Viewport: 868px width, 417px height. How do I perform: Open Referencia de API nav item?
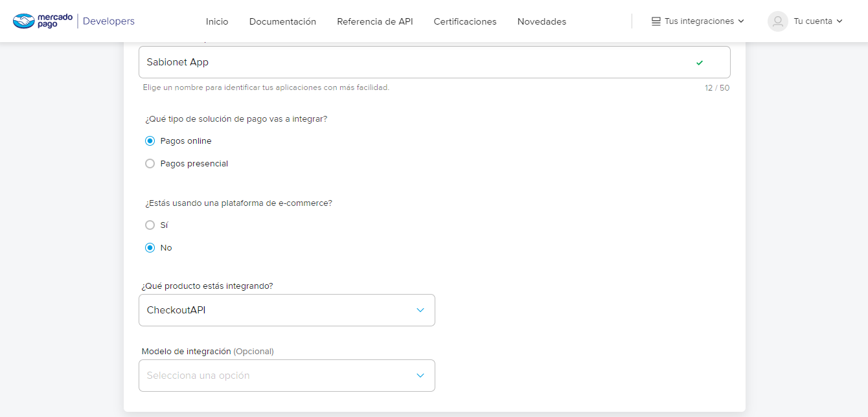[x=375, y=21]
